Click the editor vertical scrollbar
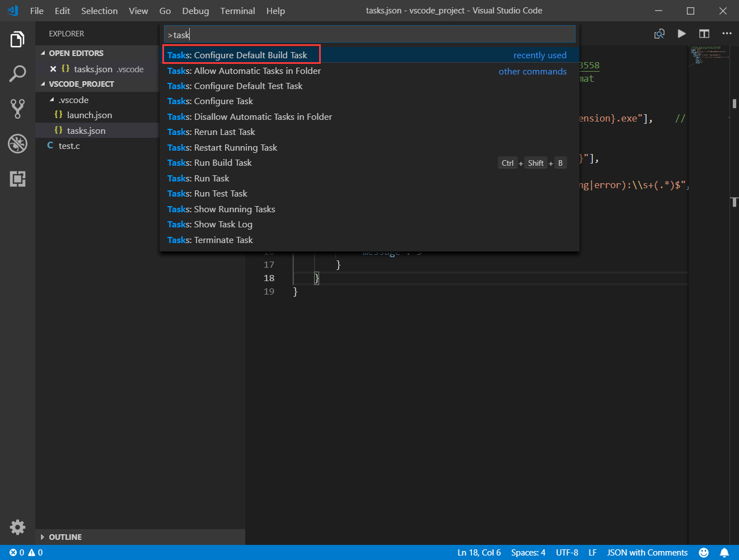This screenshot has height=560, width=739. pyautogui.click(x=735, y=295)
